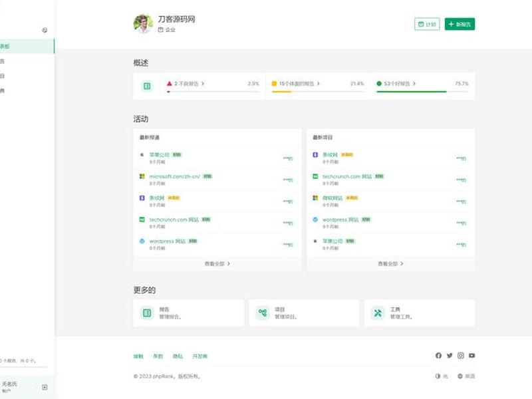This screenshot has height=399, width=532.
Task: Open the 2 不良报告 red triangle link
Action: (x=186, y=84)
